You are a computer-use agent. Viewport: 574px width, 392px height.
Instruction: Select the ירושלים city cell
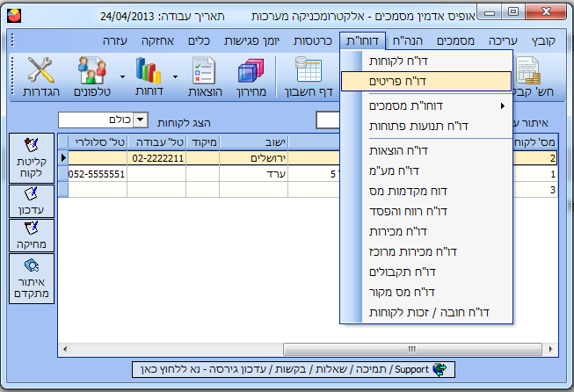tap(254, 158)
